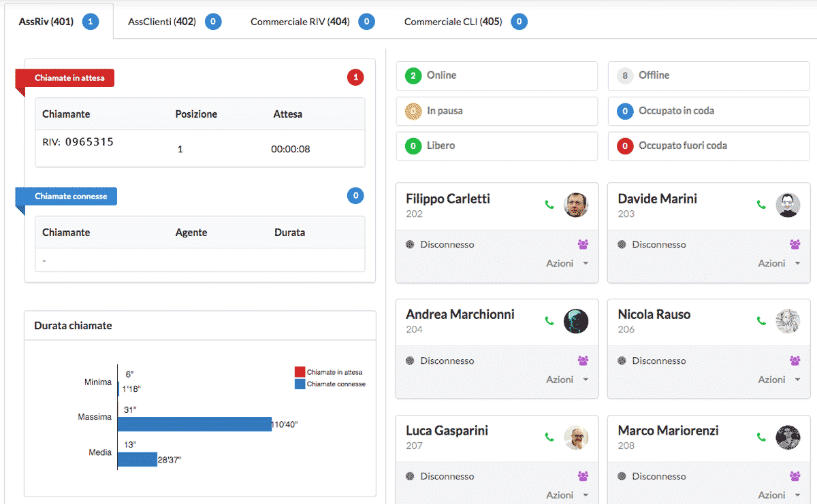Switch to the AssClienti (402) tab
Viewport: 817px width, 504px height.
[174, 22]
